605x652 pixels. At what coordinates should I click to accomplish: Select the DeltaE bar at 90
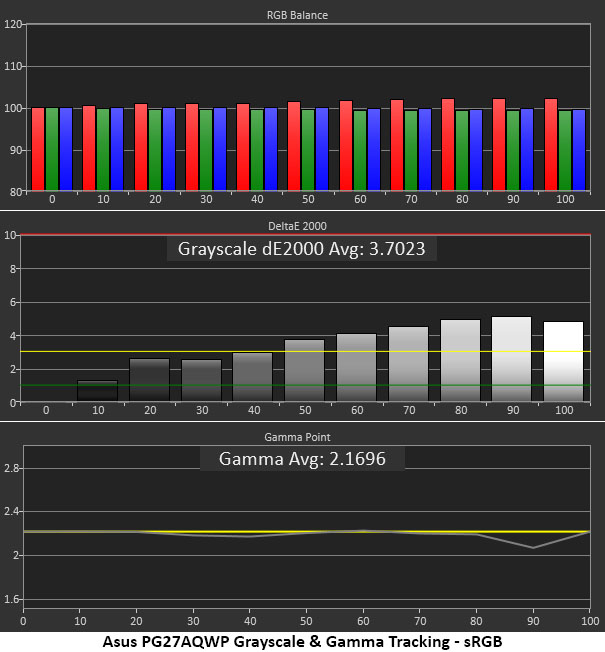pos(511,359)
